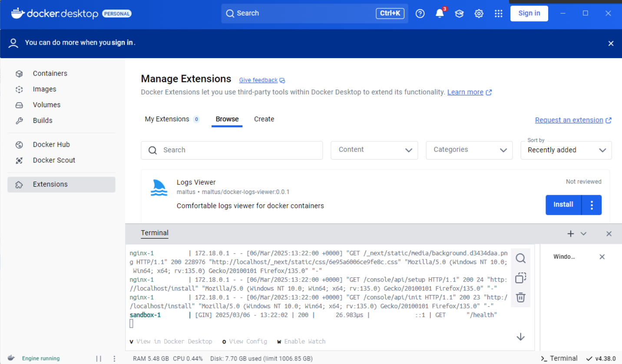Switch to the Create tab
The width and height of the screenshot is (622, 364).
coord(264,119)
